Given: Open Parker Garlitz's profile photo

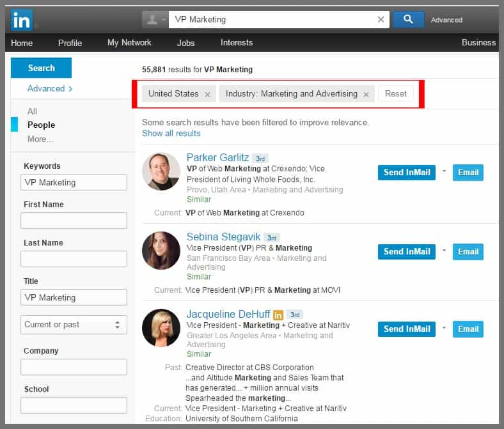Looking at the screenshot, I should tap(161, 171).
